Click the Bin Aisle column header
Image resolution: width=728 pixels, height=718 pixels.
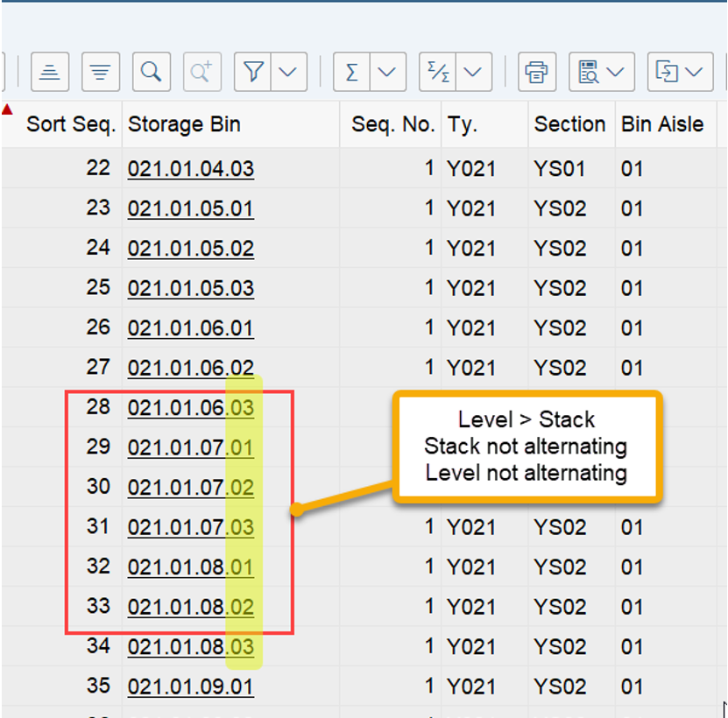[x=666, y=124]
